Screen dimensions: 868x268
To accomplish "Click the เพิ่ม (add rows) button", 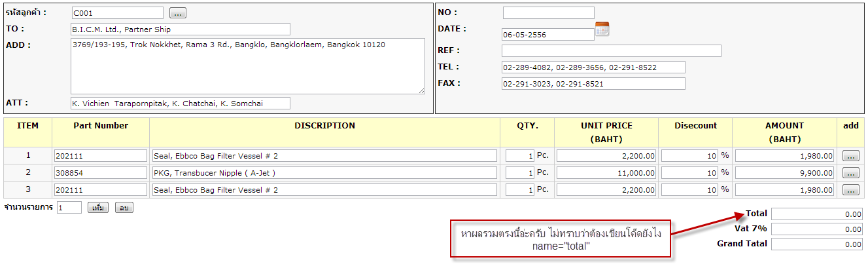I will (x=98, y=208).
